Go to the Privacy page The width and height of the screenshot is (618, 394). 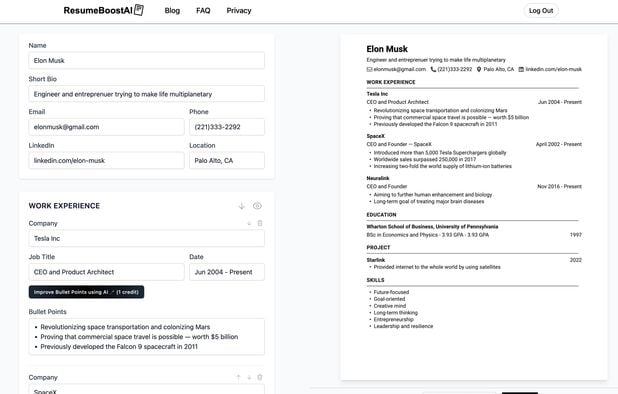[239, 11]
